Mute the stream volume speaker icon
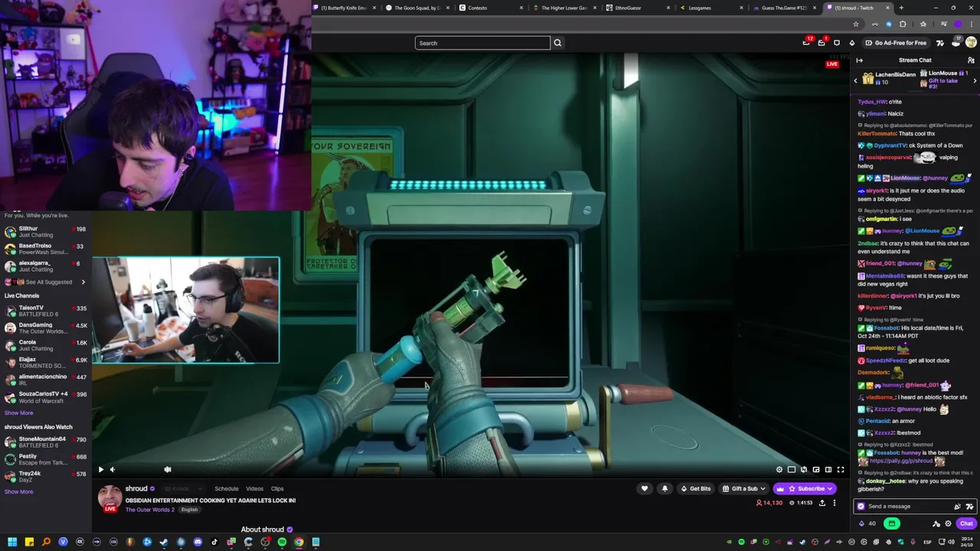The image size is (980, 551). pos(113,470)
